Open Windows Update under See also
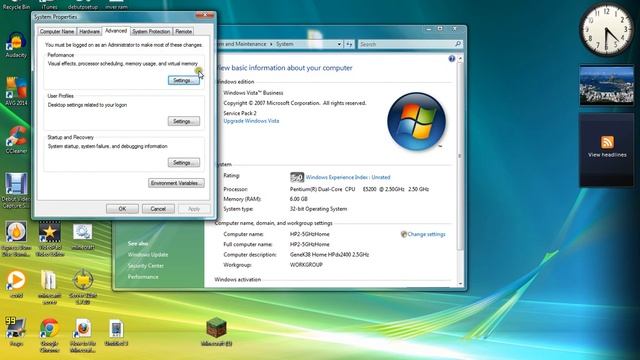This screenshot has height=360, width=640. click(148, 255)
